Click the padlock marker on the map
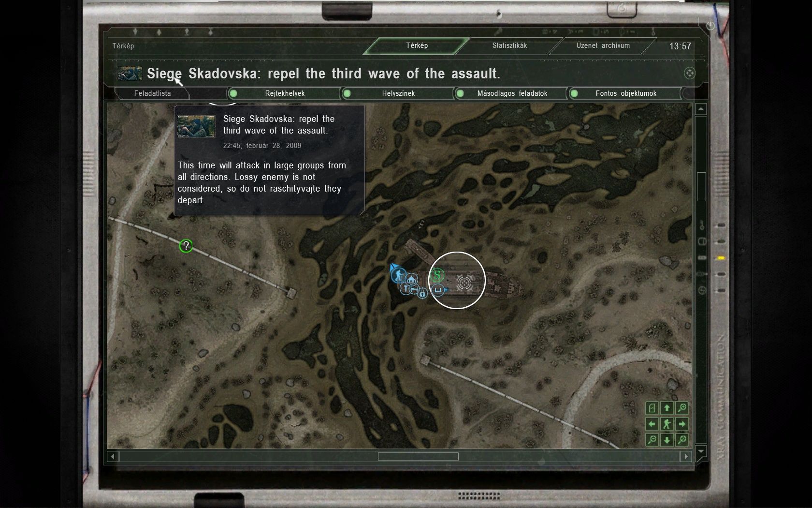This screenshot has width=812, height=508. 422,293
